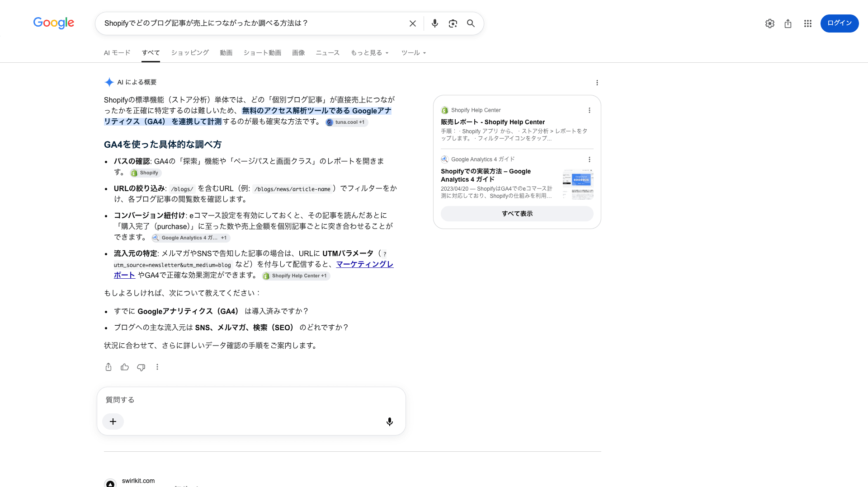868x487 pixels.
Task: Expand the もっと見る dropdown
Action: pos(370,53)
